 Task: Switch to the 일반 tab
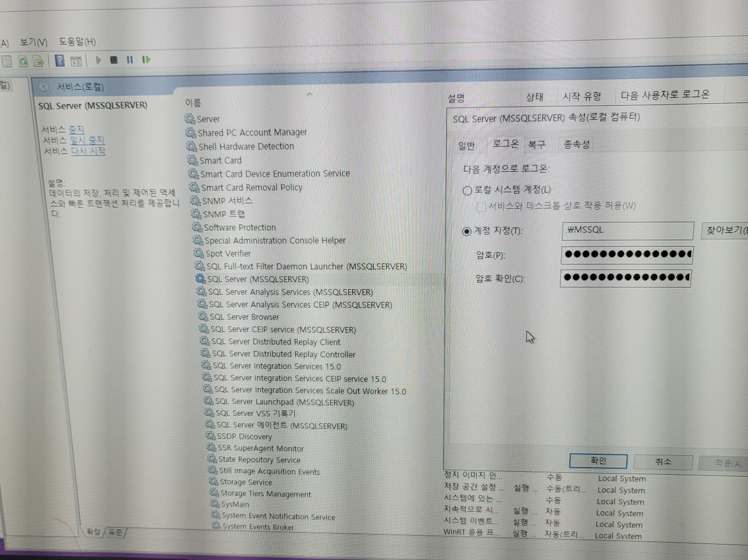[466, 146]
